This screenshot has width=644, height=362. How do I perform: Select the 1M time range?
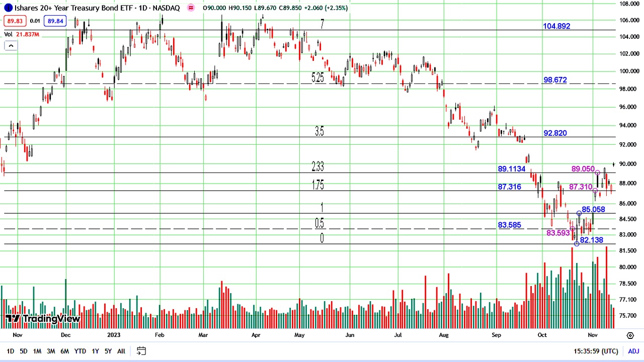coord(37,351)
